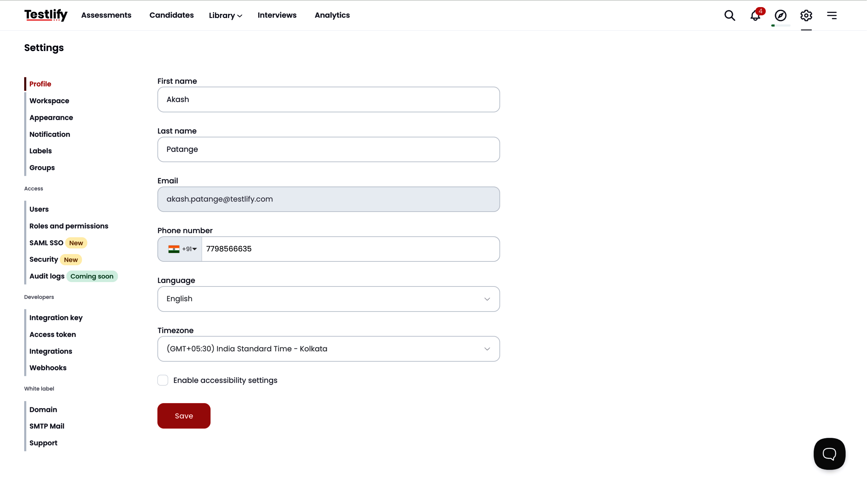Open the hamburger menu icon
This screenshot has height=491, width=868.
pyautogui.click(x=832, y=16)
